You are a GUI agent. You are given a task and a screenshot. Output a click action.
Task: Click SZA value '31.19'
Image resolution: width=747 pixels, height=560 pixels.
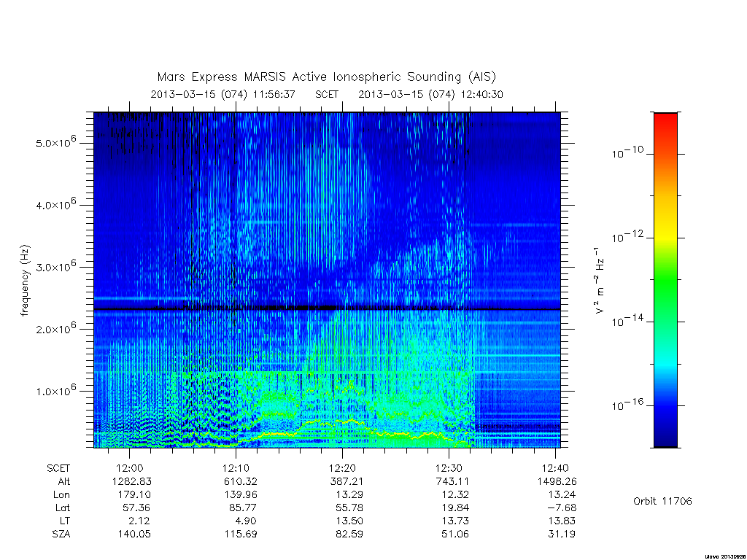562,534
